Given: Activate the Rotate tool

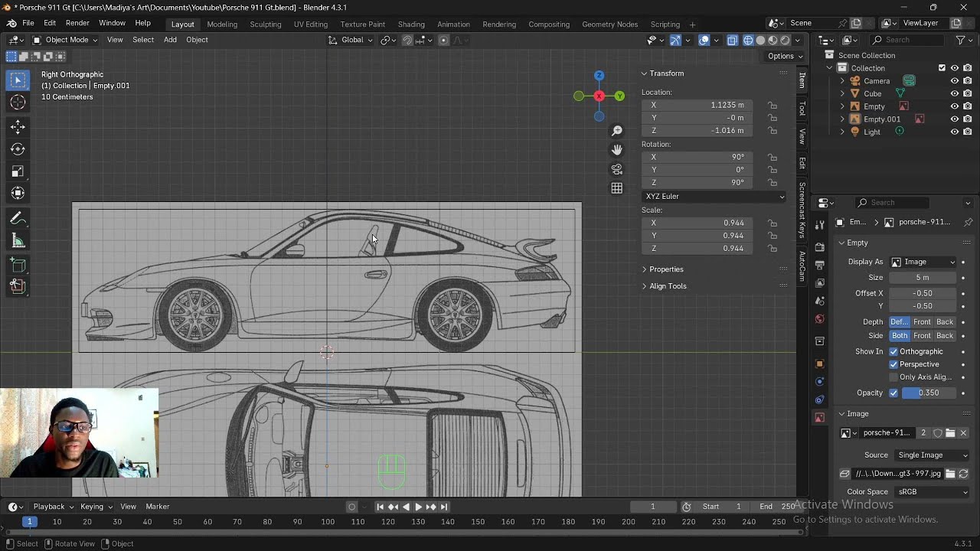Looking at the screenshot, I should click(x=18, y=149).
